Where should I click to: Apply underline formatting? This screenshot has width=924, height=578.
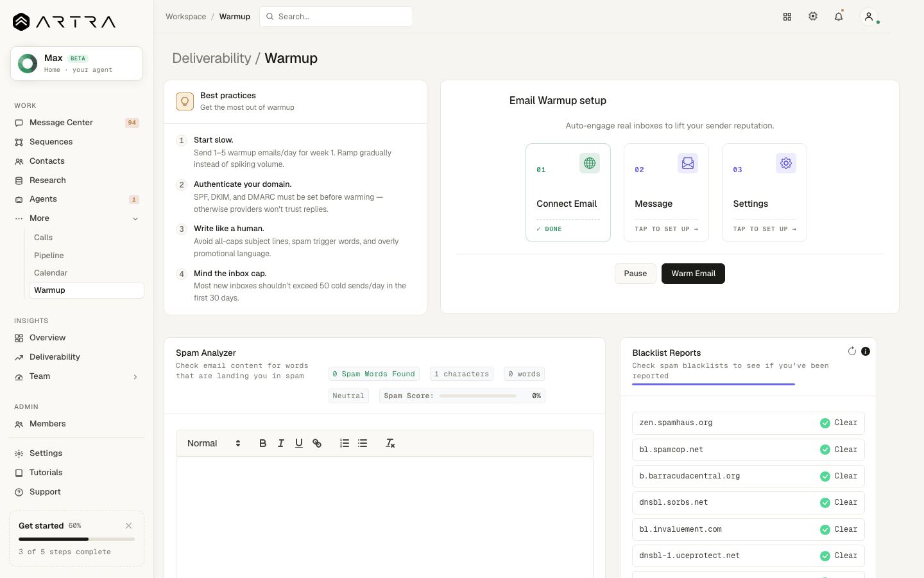298,443
